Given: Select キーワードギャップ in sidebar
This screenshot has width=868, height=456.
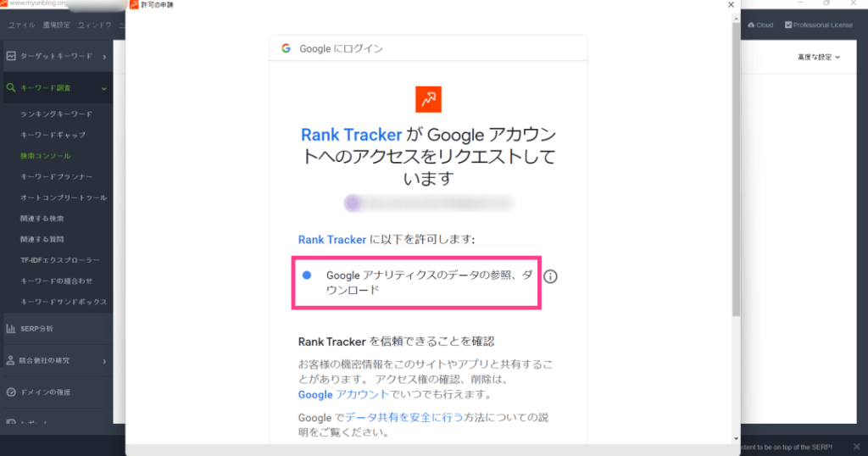Looking at the screenshot, I should 53,135.
